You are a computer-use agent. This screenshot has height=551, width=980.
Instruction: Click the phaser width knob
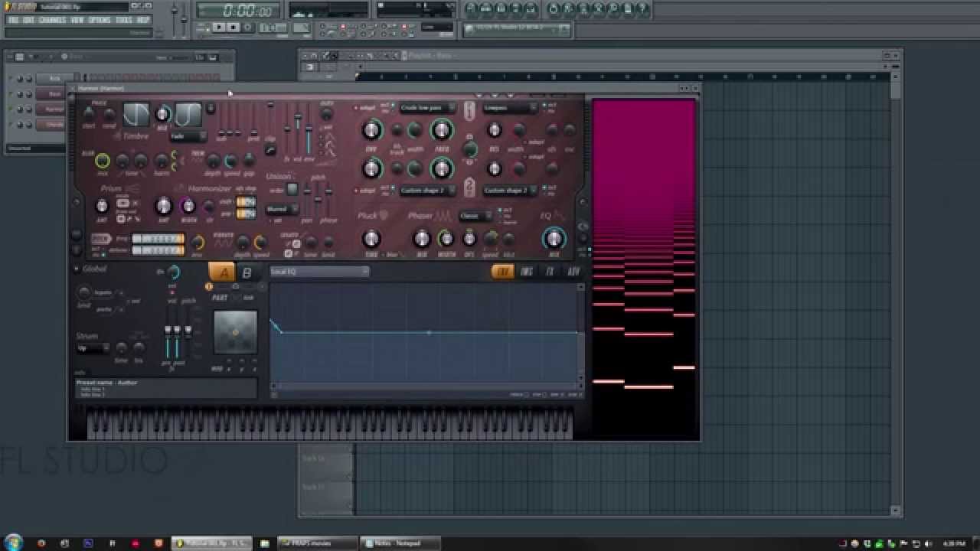coord(446,239)
